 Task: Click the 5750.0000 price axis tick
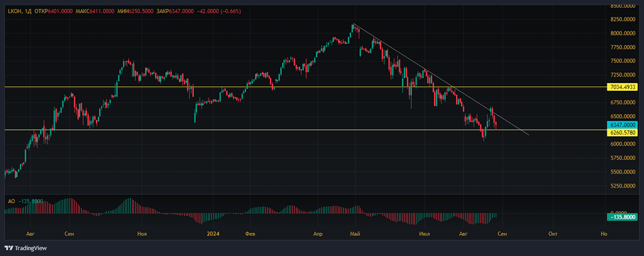[x=623, y=158]
